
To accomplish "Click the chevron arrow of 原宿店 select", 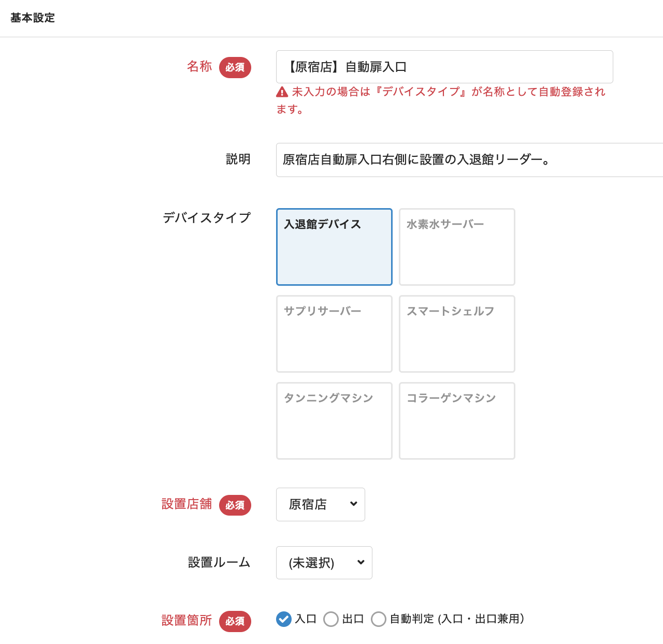I will (x=354, y=504).
